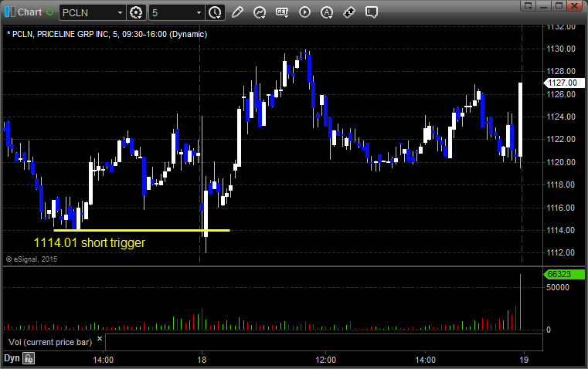Expand the interval 5 dropdown arrow
Screen dimensions: 588x369
click(199, 12)
